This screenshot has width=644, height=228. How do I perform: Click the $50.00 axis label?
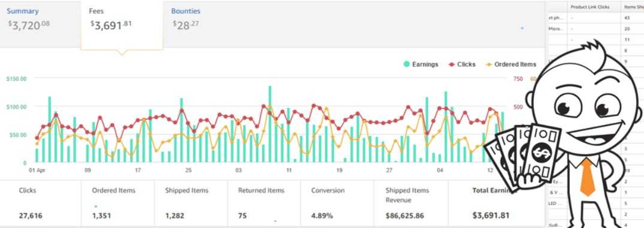[17, 135]
